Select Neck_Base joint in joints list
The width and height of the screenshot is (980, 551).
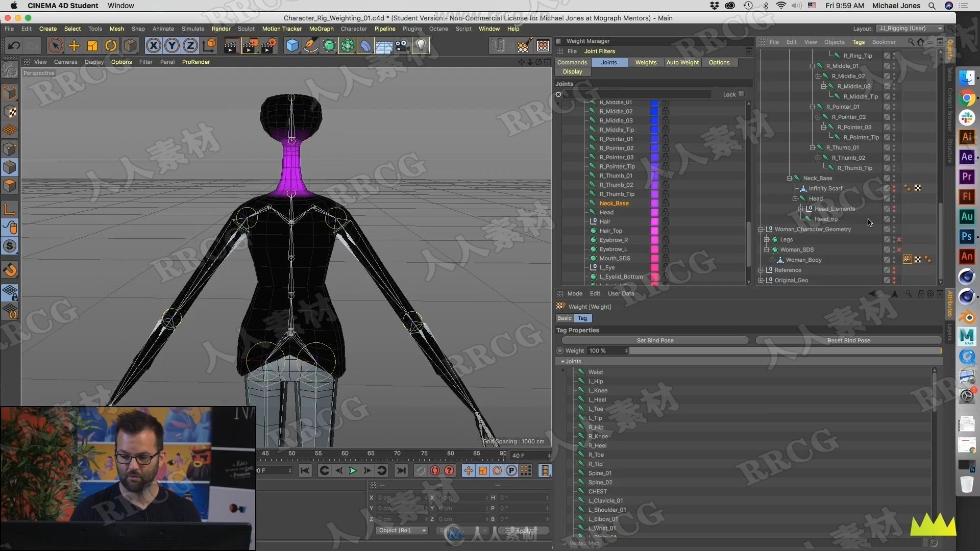(614, 203)
